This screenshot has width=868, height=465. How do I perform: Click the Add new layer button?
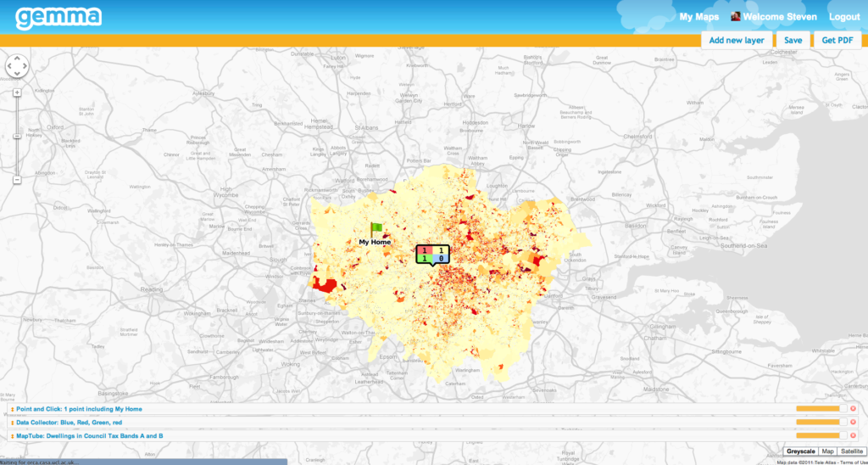[x=737, y=40]
